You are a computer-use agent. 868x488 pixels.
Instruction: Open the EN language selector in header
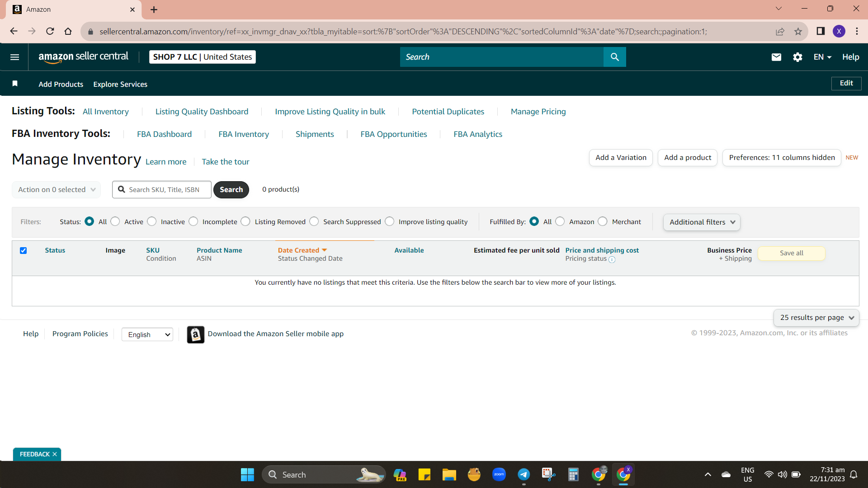coord(822,57)
